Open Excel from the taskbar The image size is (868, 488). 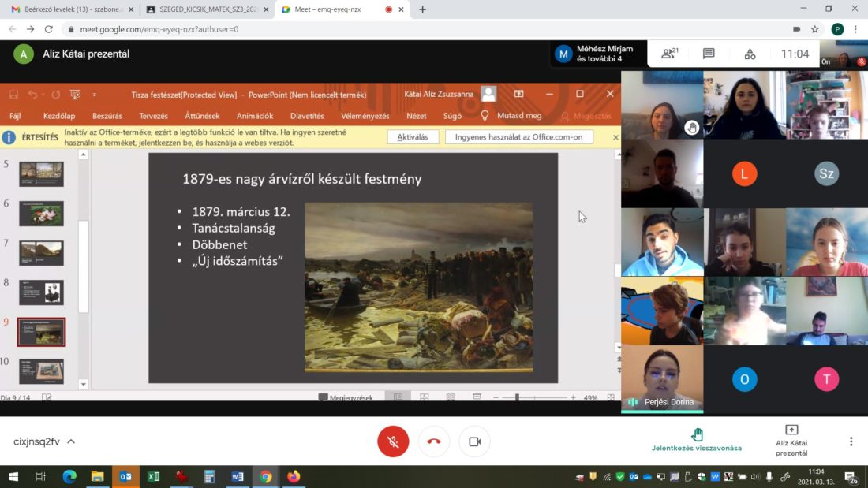(153, 476)
